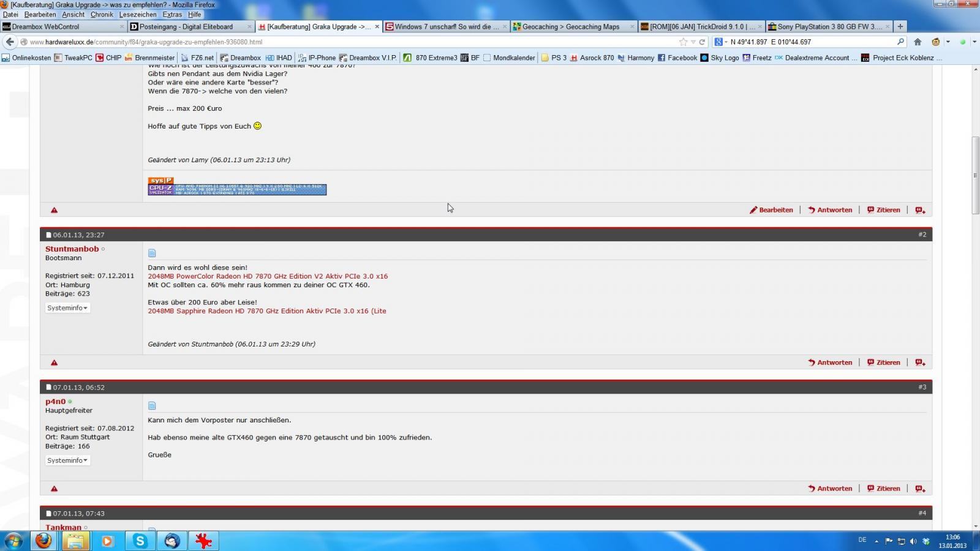Open the Sapphire Radeon HD 7870 link

(x=267, y=311)
